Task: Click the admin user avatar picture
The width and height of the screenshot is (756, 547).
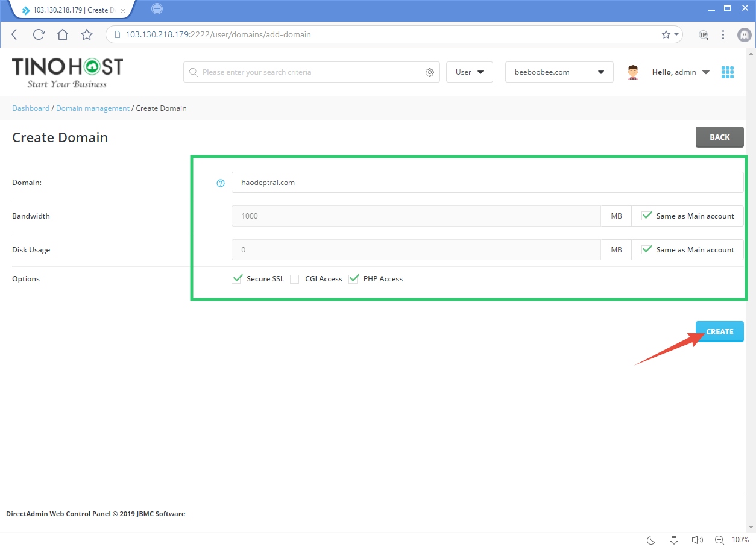Action: click(632, 72)
